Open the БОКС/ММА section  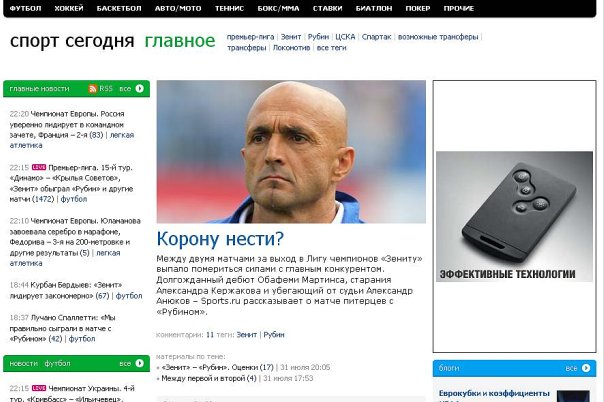(278, 8)
